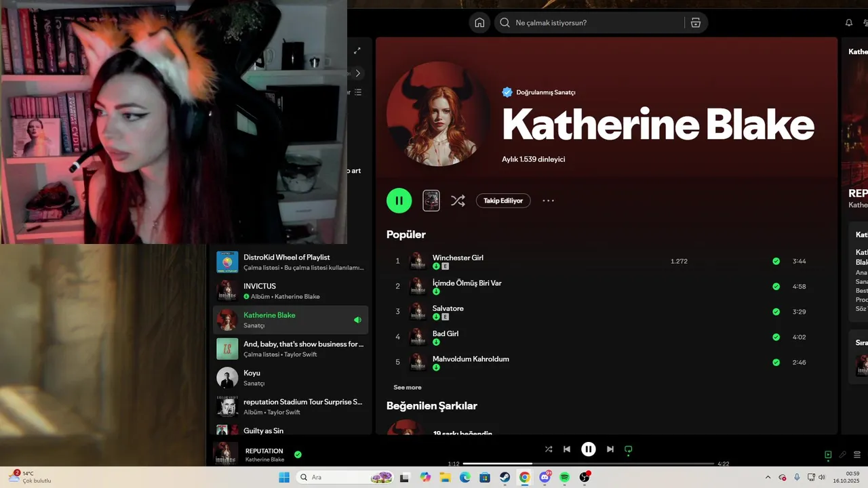This screenshot has height=488, width=868.
Task: Go to Spotify Home icon
Action: click(x=479, y=22)
